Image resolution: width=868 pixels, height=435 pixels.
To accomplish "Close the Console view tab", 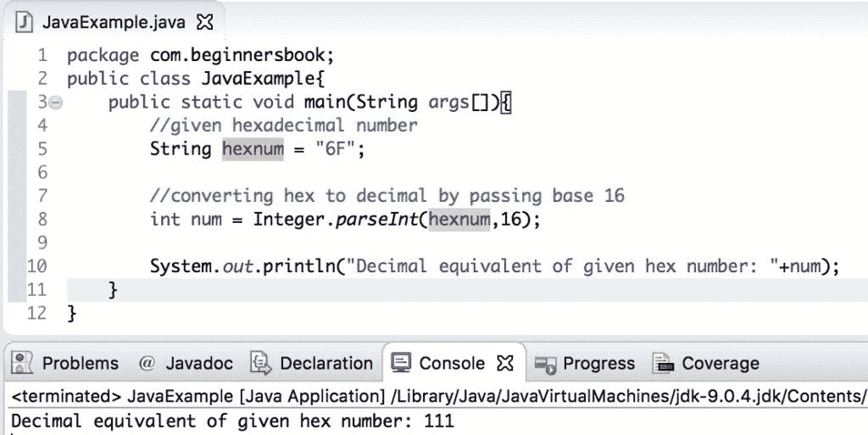I will [506, 363].
